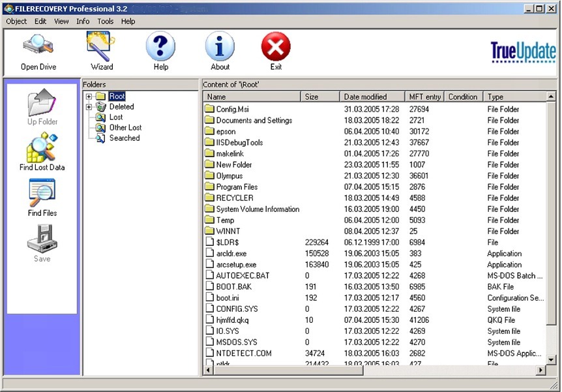Open the Object menu

point(16,21)
